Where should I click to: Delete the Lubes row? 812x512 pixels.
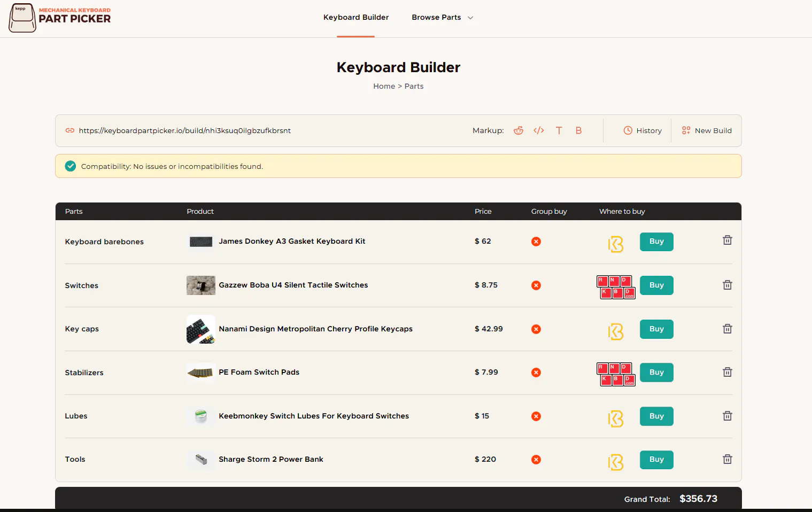[x=728, y=416]
